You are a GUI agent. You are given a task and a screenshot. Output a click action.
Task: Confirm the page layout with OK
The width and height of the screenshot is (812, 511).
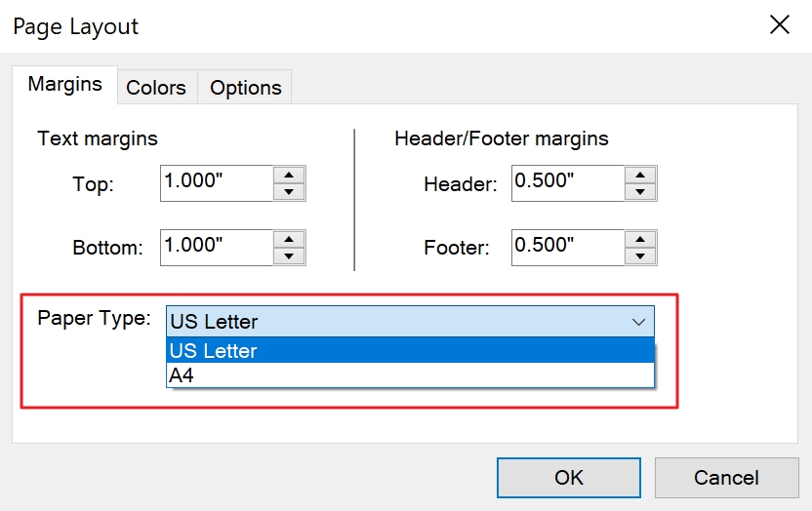point(569,478)
